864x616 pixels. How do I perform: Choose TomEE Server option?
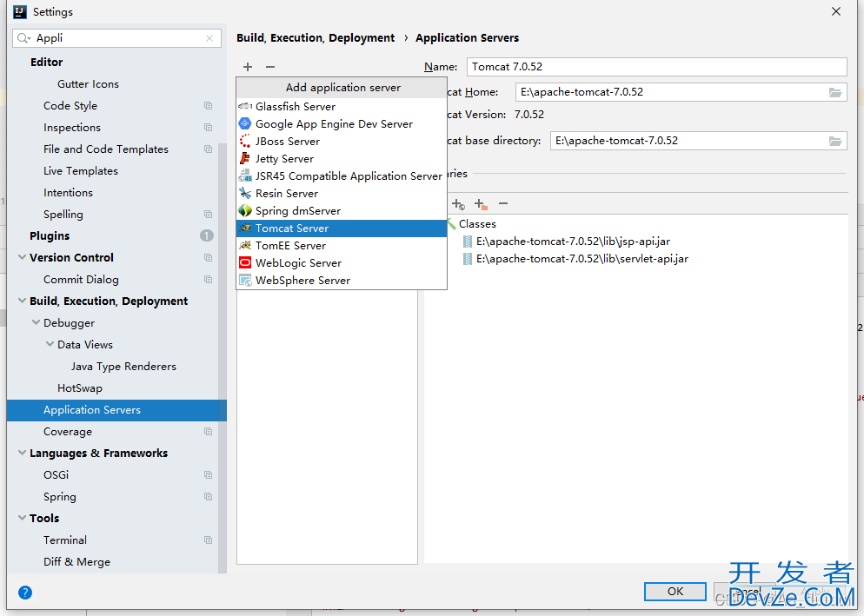click(x=342, y=246)
